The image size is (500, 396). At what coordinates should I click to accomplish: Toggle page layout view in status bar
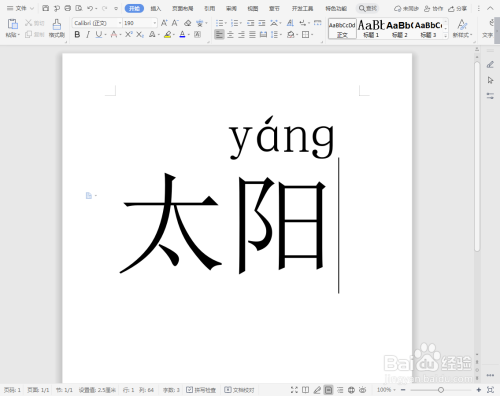click(x=328, y=390)
